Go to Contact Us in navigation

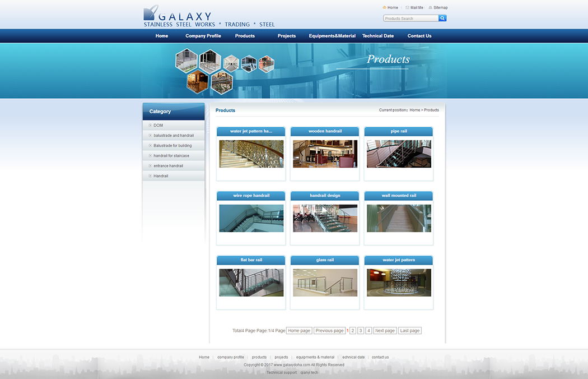[419, 36]
